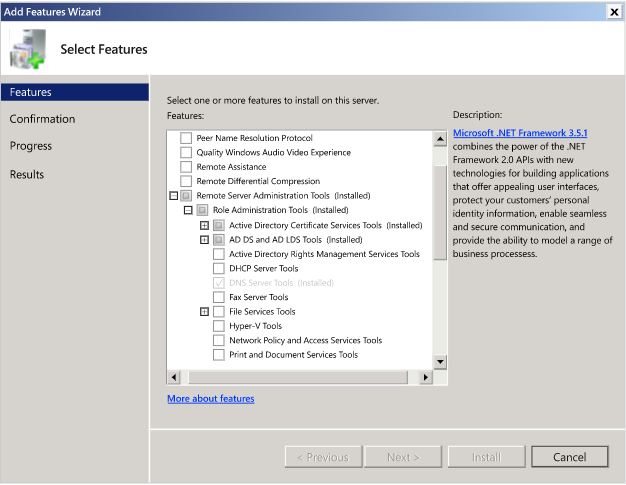Open the Progress step
Image resolution: width=626 pixels, height=485 pixels.
(x=31, y=146)
